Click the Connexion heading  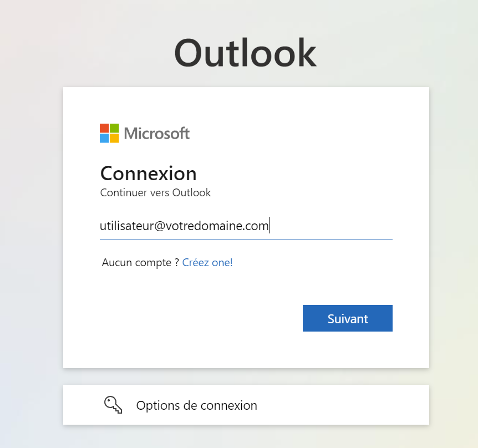pos(148,174)
